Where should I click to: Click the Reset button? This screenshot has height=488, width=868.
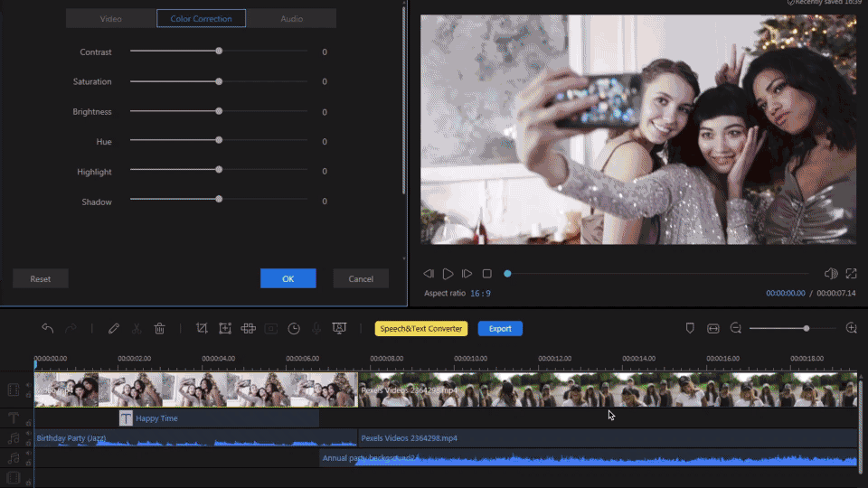point(41,279)
